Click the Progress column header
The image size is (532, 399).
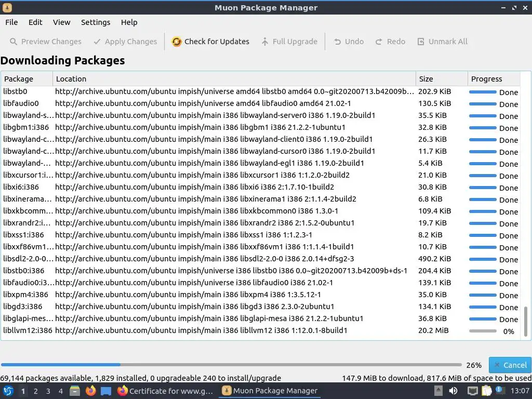[494, 79]
